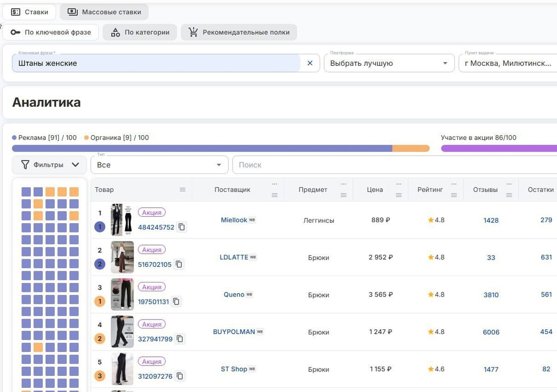Screen dimensions: 557x392
Task: Open the Рейтинг column three-dot options
Action: (x=454, y=184)
